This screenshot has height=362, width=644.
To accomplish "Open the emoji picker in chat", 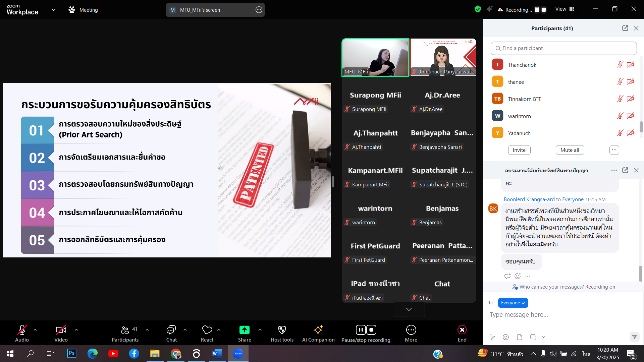I will click(x=506, y=337).
